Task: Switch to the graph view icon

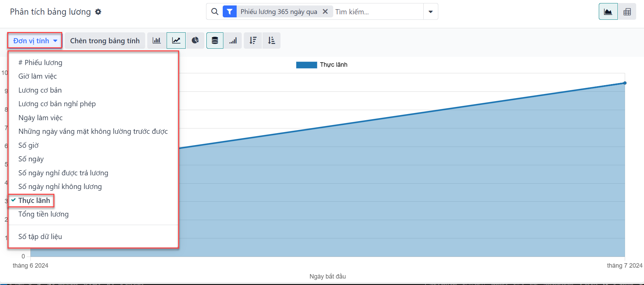Action: 608,12
